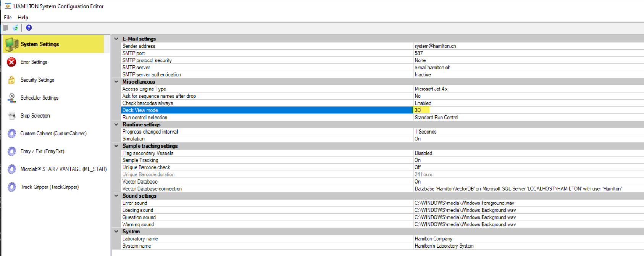644x256 pixels.
Task: Edit System name value Hamilton's Laboratory System
Action: click(528, 246)
